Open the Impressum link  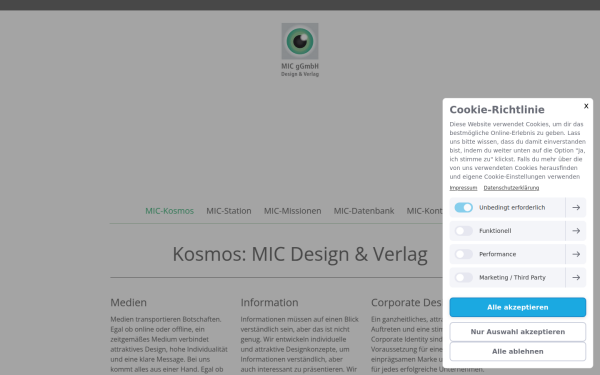[x=463, y=188]
